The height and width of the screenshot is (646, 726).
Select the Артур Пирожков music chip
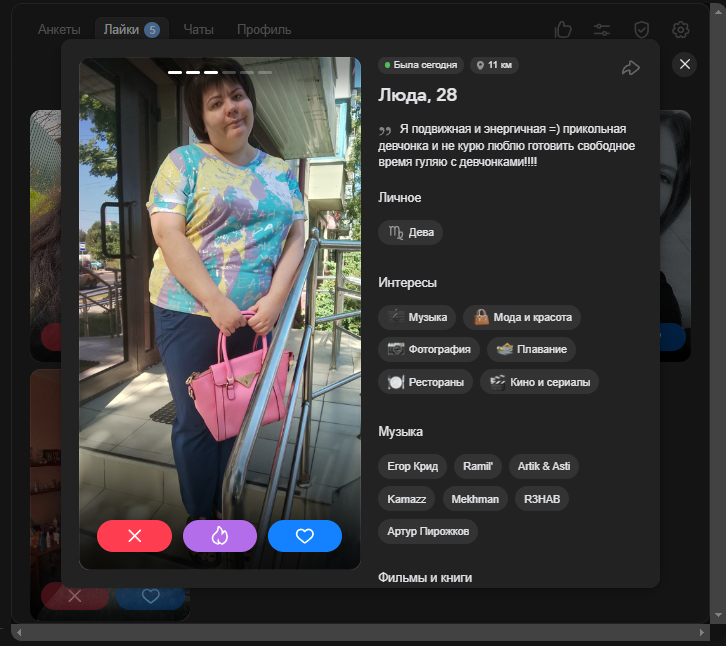point(428,532)
